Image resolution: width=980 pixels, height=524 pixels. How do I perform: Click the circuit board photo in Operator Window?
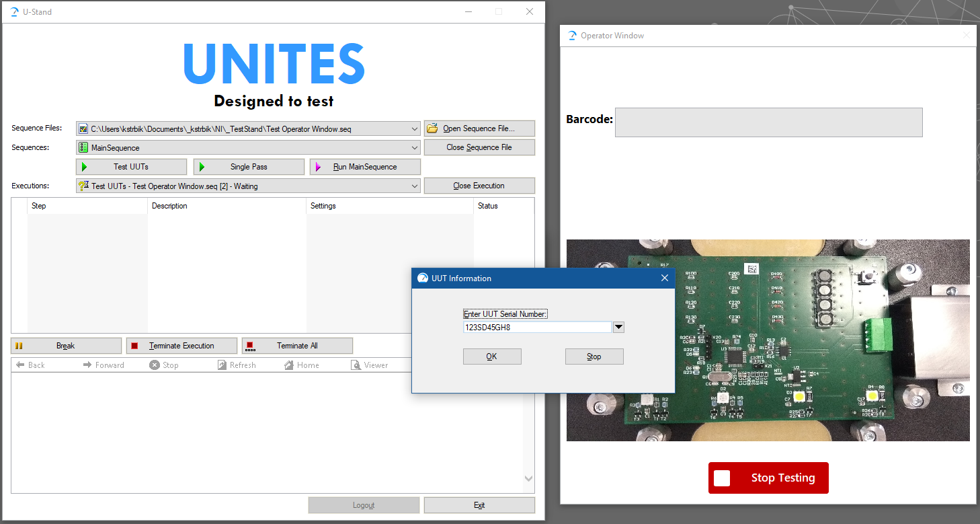[x=768, y=340]
